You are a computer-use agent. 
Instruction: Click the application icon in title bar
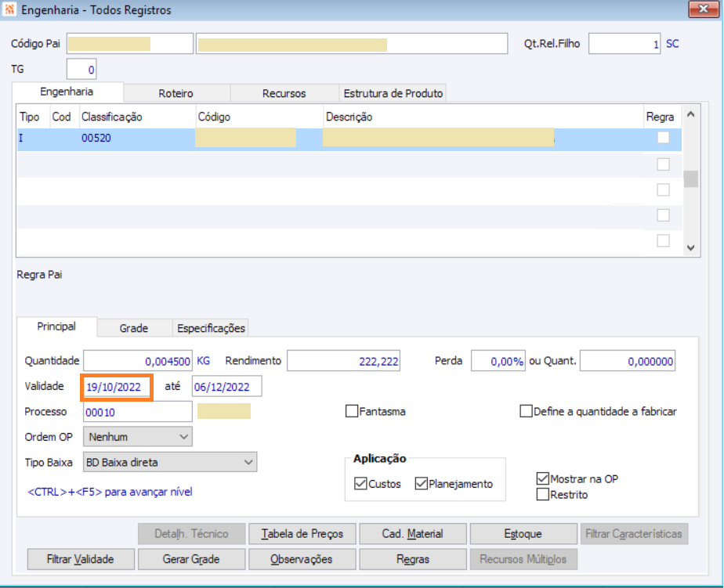[9, 9]
